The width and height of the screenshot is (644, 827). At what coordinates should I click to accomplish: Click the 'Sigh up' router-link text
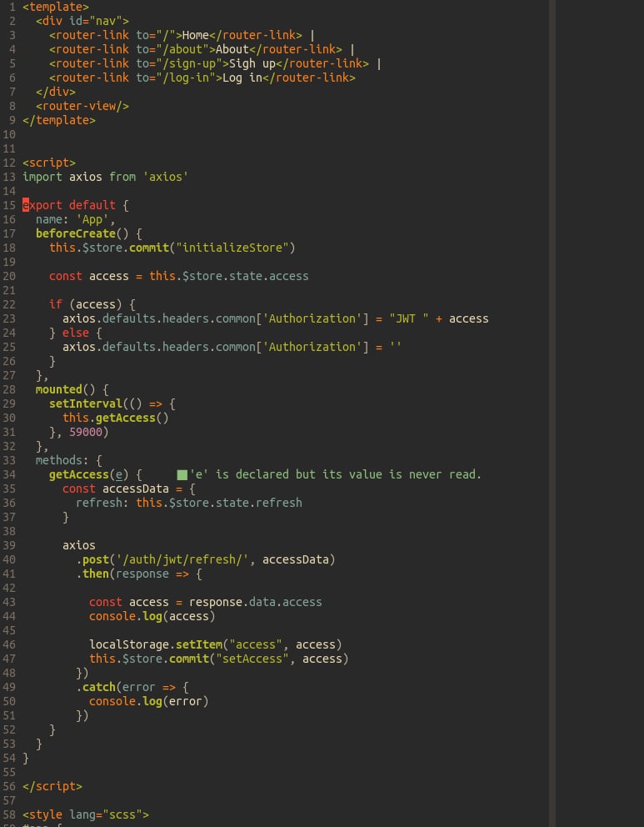(x=252, y=64)
